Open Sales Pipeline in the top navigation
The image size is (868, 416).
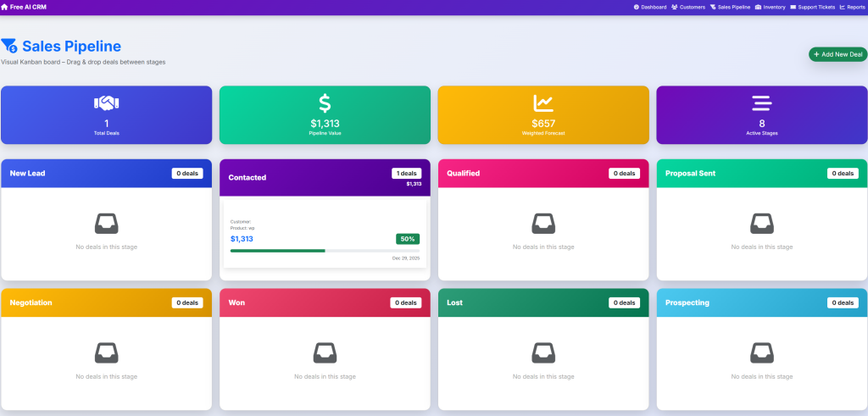730,7
